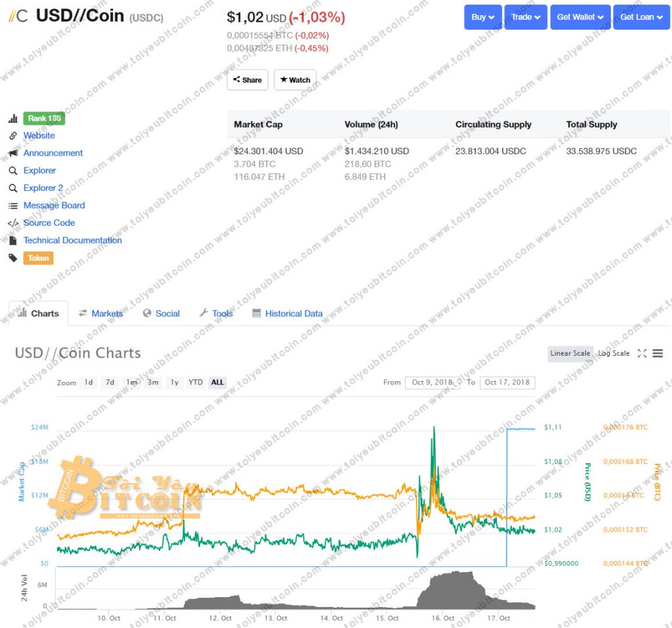The height and width of the screenshot is (628, 672).
Task: Click the document icon beside Technical Documentation
Action: click(x=13, y=240)
